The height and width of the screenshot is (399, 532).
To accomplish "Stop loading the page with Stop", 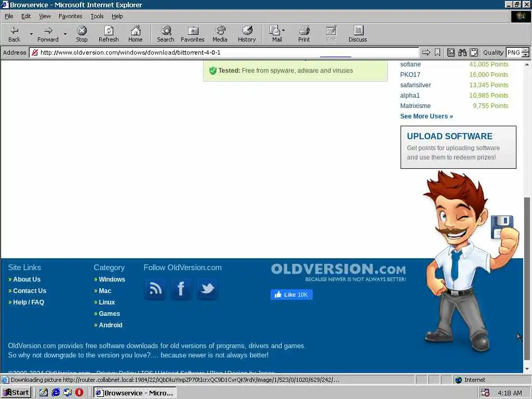I will pos(82,34).
